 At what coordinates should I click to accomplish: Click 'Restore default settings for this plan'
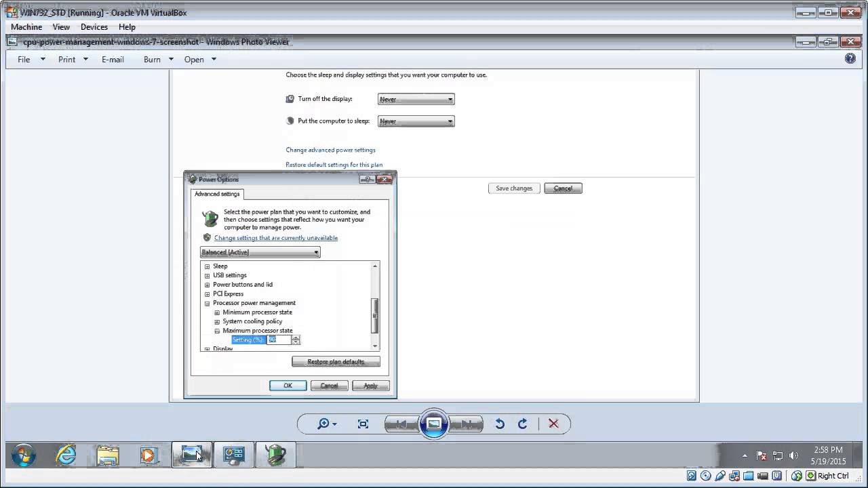pyautogui.click(x=334, y=165)
